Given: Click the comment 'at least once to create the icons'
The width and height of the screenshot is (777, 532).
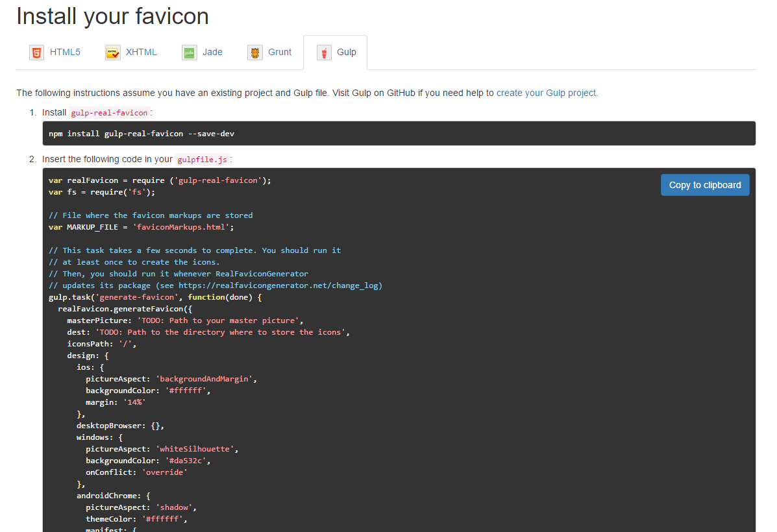Looking at the screenshot, I should 134,263.
